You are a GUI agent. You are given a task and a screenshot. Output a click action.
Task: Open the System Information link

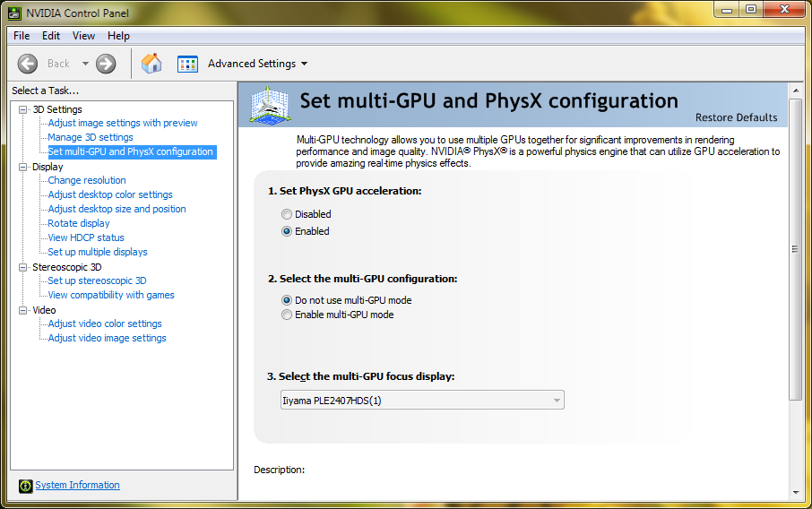click(x=77, y=485)
